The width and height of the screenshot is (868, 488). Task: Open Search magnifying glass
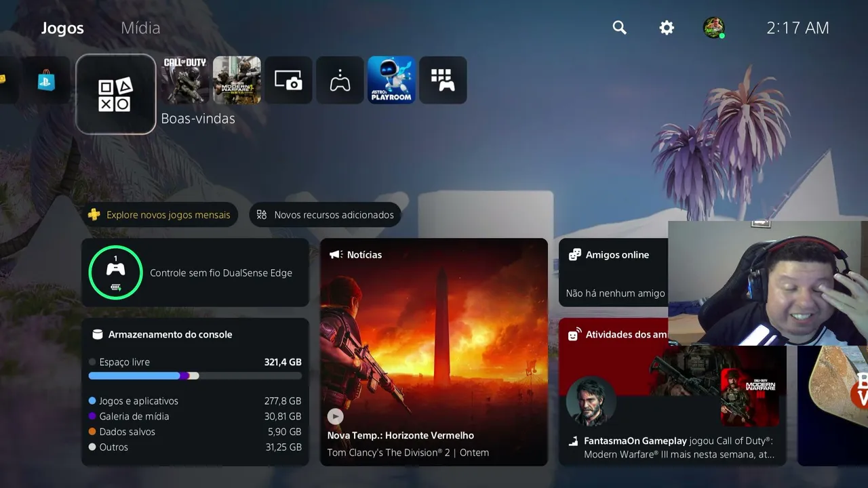619,28
